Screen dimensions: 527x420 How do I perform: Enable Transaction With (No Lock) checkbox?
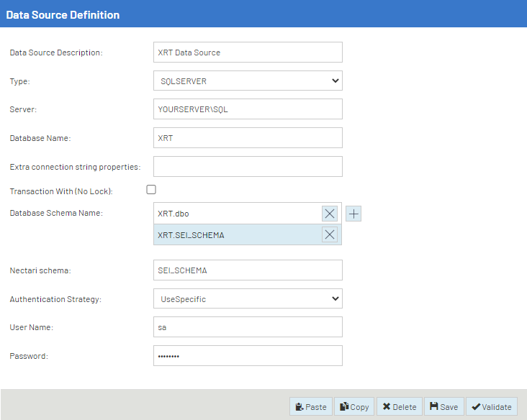(x=151, y=190)
